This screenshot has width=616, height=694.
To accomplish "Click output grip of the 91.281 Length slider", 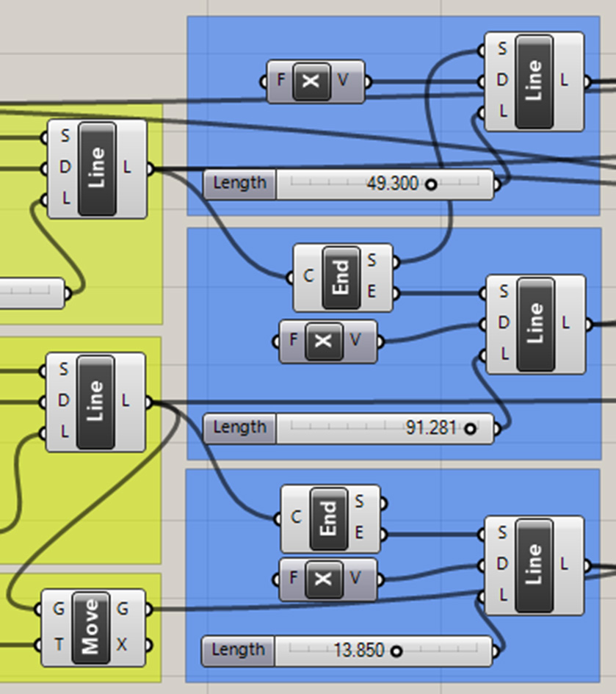I will 499,428.
